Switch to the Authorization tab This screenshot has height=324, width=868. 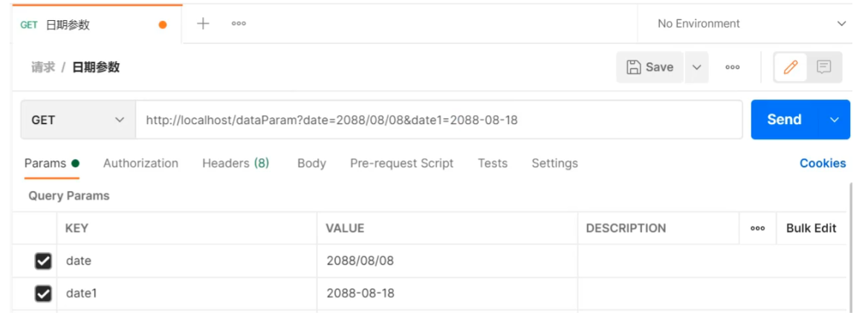tap(140, 163)
